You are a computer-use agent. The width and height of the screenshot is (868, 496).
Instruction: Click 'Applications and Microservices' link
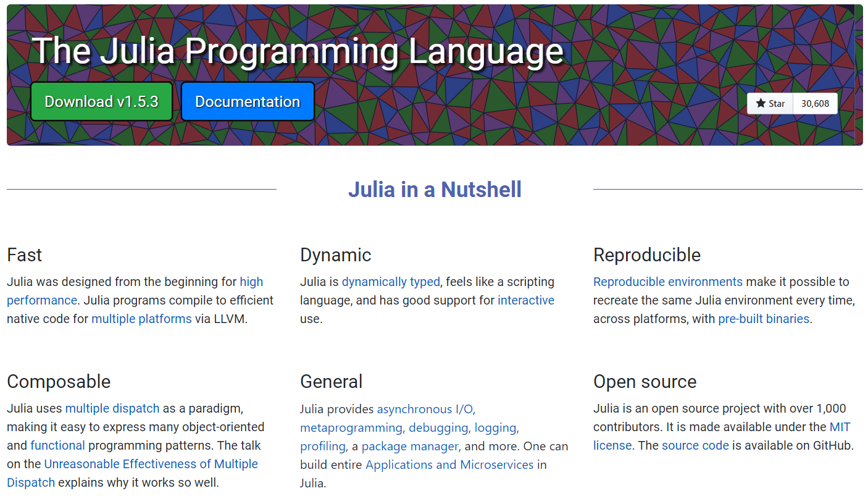point(449,464)
